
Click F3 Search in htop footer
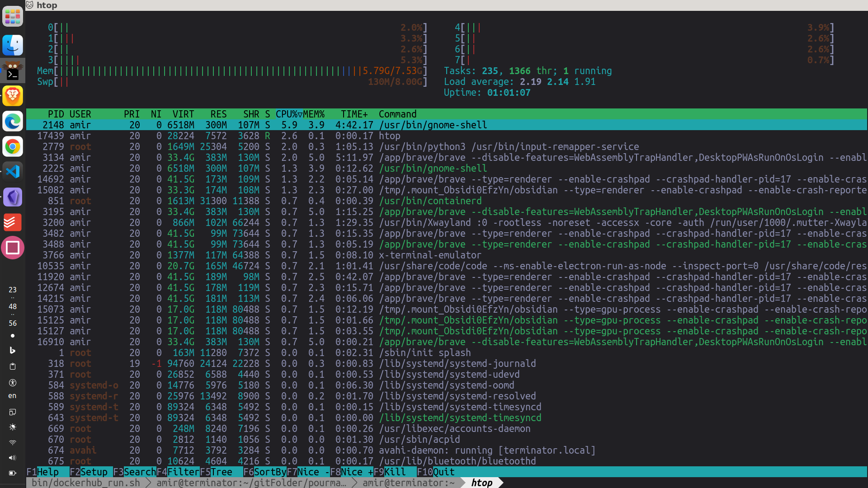(135, 472)
